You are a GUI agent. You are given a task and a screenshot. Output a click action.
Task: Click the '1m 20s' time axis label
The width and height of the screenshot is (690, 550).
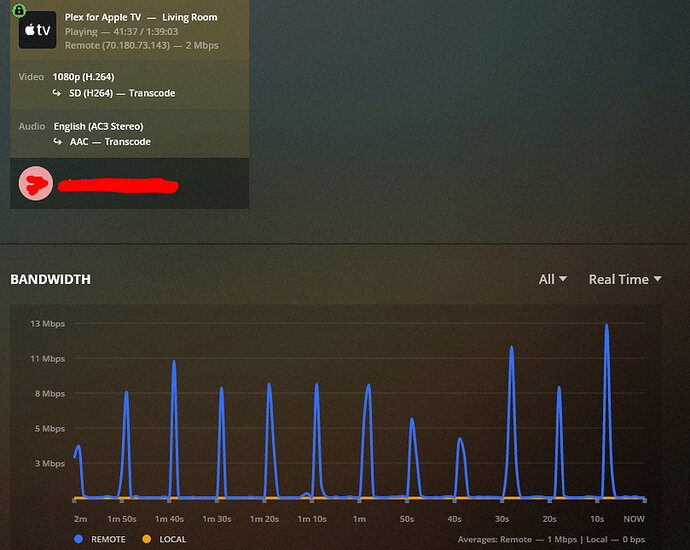(x=264, y=519)
